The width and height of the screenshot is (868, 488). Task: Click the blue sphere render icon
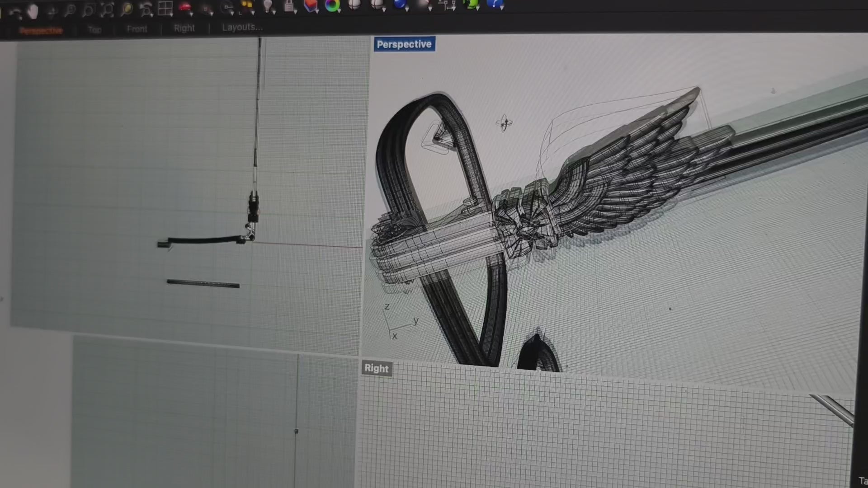pyautogui.click(x=399, y=4)
